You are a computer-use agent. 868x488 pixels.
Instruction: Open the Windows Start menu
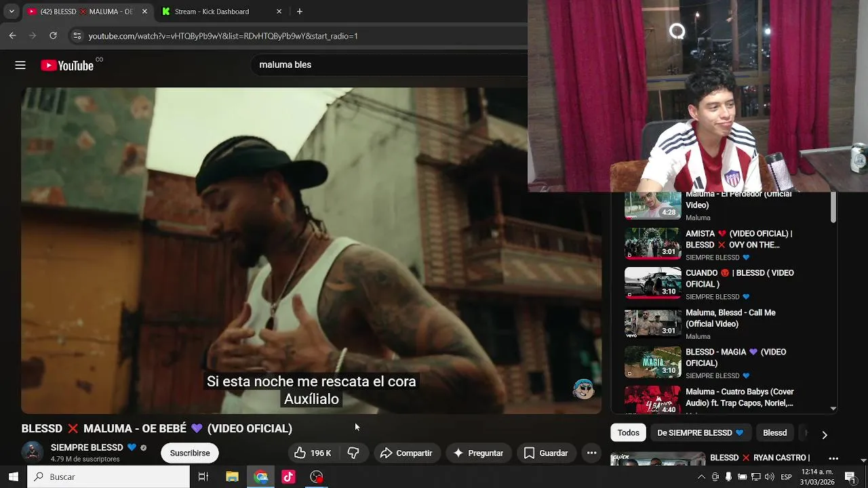pos(13,476)
